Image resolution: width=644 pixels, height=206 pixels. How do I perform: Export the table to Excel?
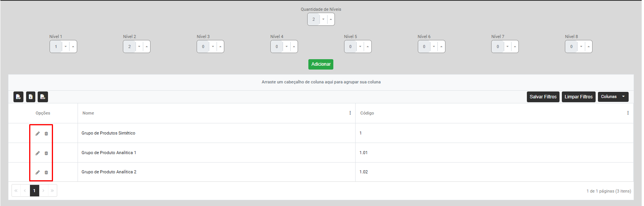pos(31,97)
